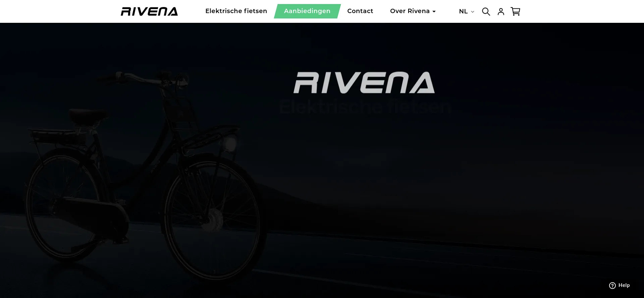This screenshot has height=298, width=644.
Task: Open the Elektrische fietsen menu item
Action: click(236, 11)
